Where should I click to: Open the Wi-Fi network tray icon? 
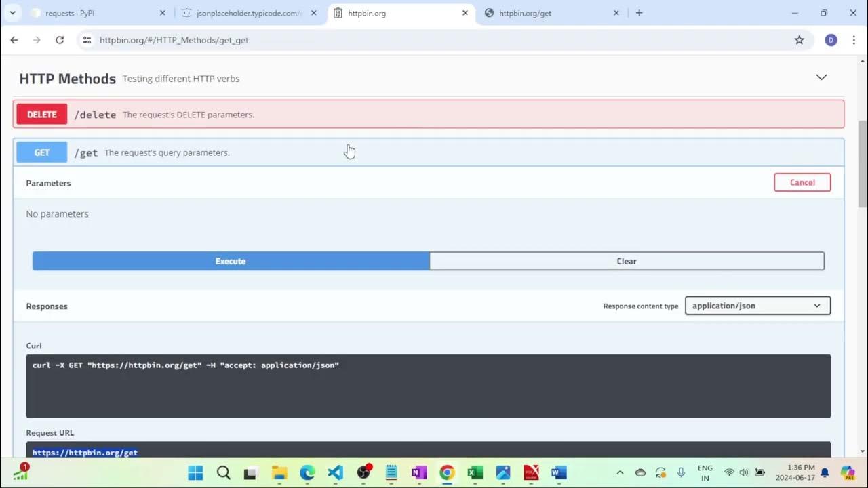point(729,472)
